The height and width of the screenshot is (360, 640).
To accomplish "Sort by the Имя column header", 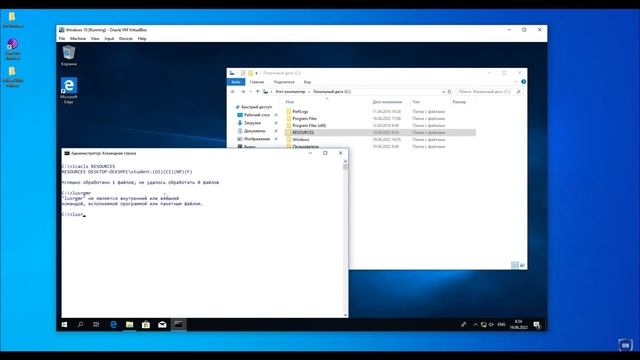I will 290,102.
